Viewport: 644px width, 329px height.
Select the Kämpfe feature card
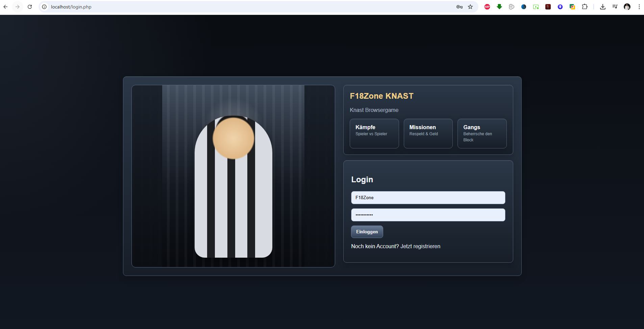[374, 134]
